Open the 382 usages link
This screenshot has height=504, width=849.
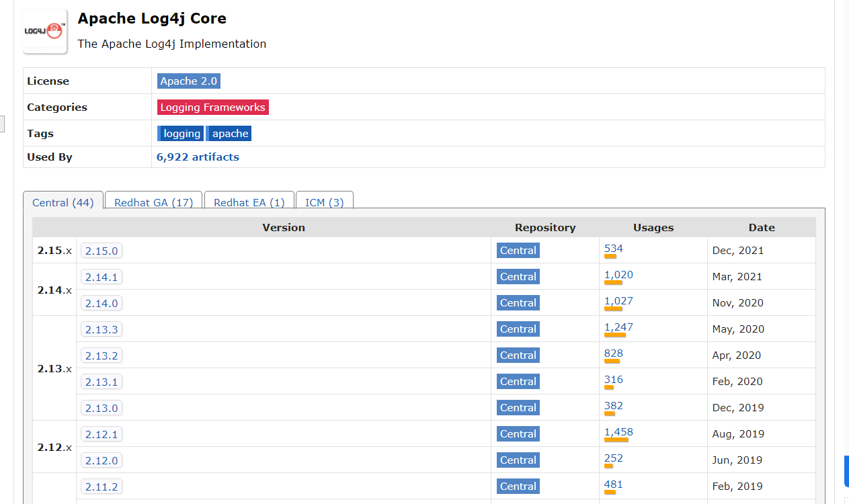coord(614,406)
